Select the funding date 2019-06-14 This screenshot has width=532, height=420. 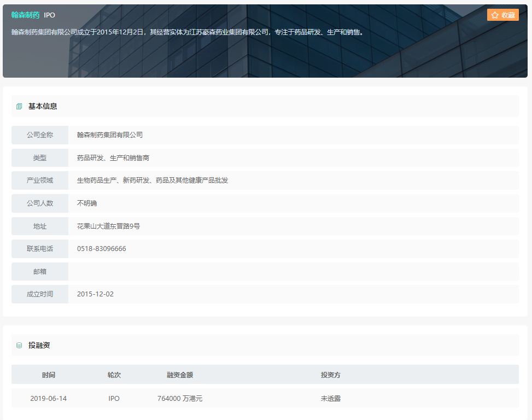[49, 398]
